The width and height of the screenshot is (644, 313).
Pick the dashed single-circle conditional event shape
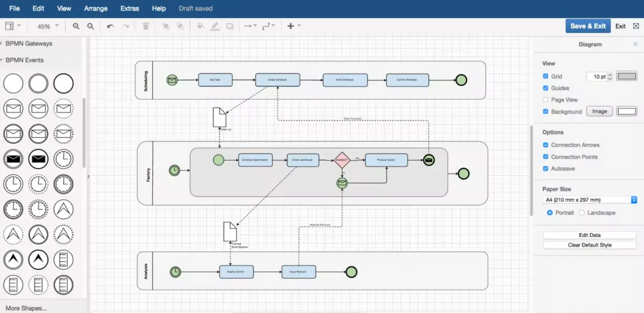(x=38, y=285)
